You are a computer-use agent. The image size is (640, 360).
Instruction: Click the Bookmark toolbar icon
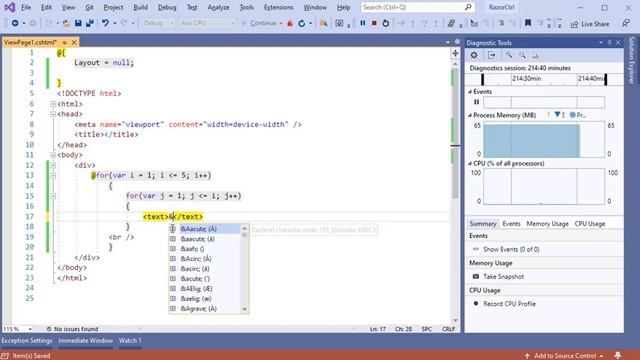528,23
